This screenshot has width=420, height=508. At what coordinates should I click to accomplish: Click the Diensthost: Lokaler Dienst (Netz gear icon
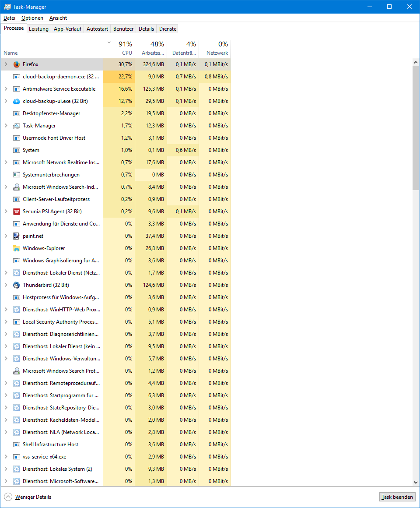[x=17, y=273]
